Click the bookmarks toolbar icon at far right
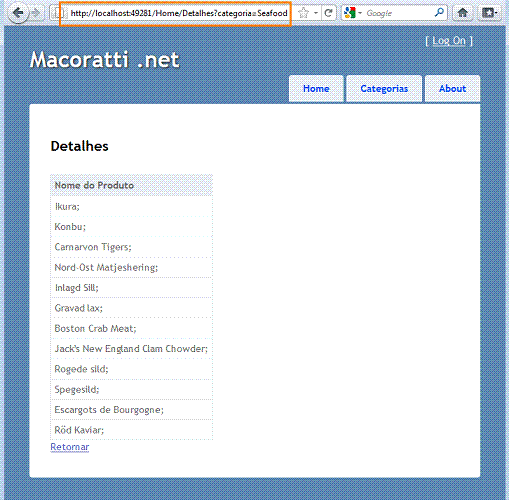The width and height of the screenshot is (509, 500). point(489,13)
